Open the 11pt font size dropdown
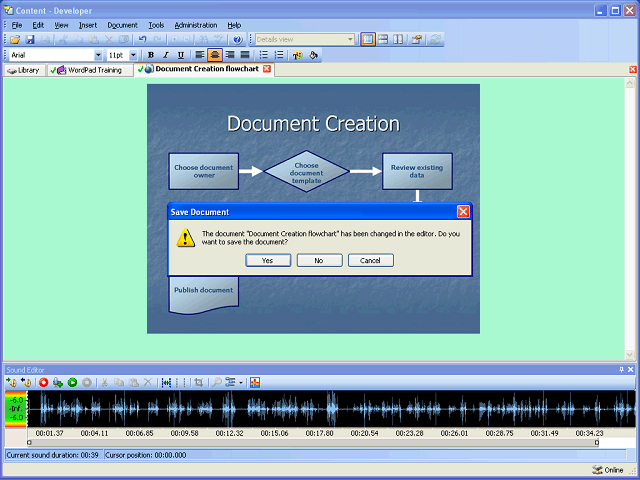The width and height of the screenshot is (640, 480). point(133,55)
